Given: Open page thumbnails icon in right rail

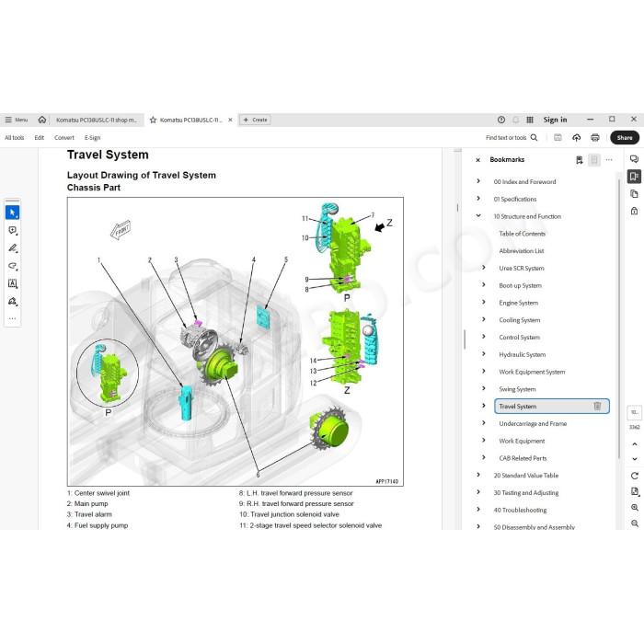Looking at the screenshot, I should [634, 193].
